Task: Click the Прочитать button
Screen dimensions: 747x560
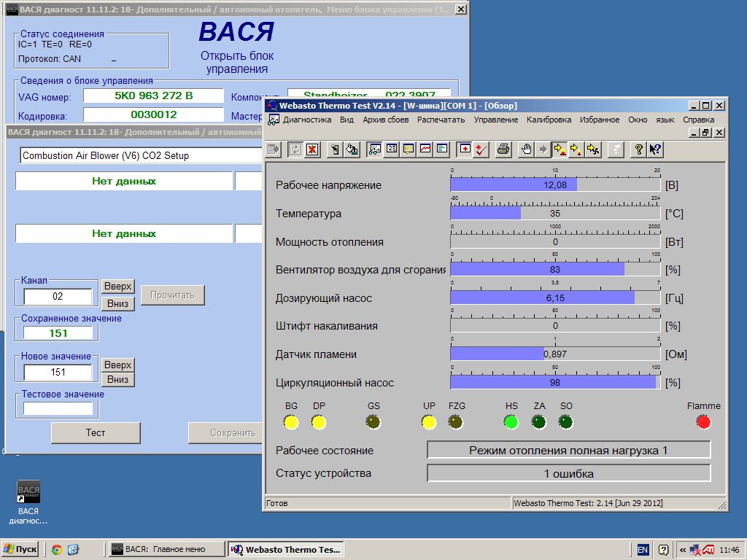Action: [172, 295]
